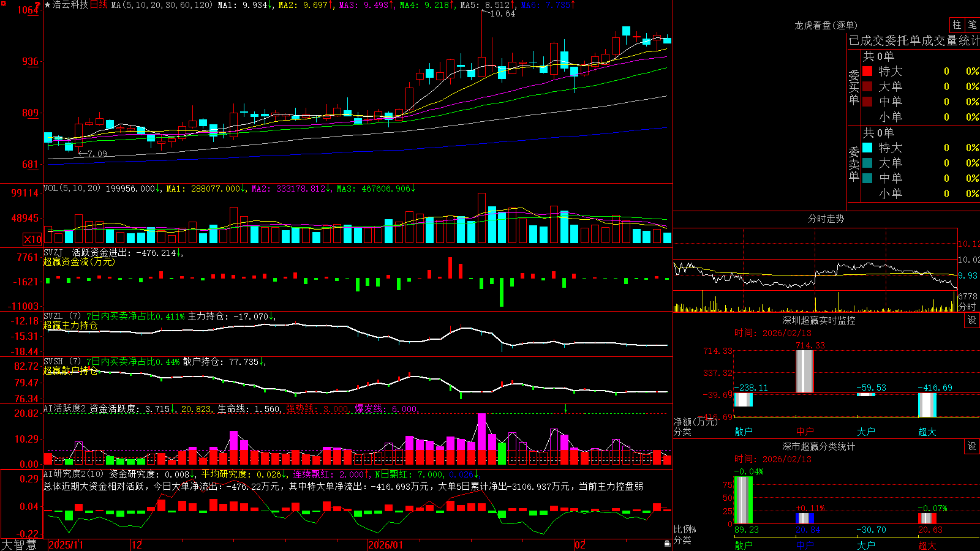Click the 10.64 high price annotation
The height and width of the screenshot is (551, 980).
503,13
